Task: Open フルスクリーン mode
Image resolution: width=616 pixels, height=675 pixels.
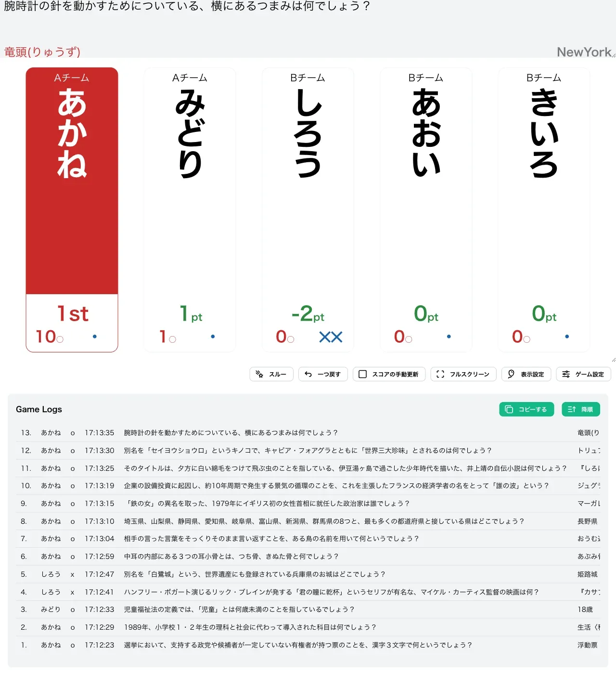Action: [x=463, y=374]
